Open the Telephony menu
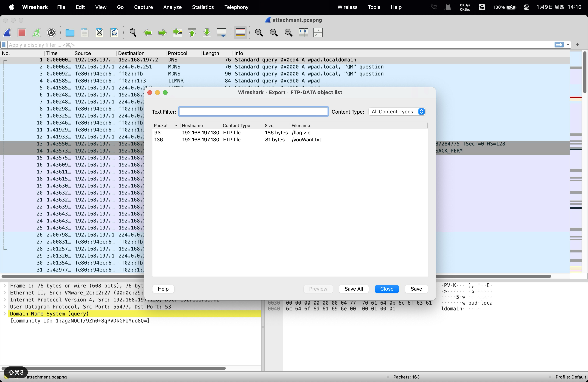This screenshot has height=382, width=588. click(236, 7)
